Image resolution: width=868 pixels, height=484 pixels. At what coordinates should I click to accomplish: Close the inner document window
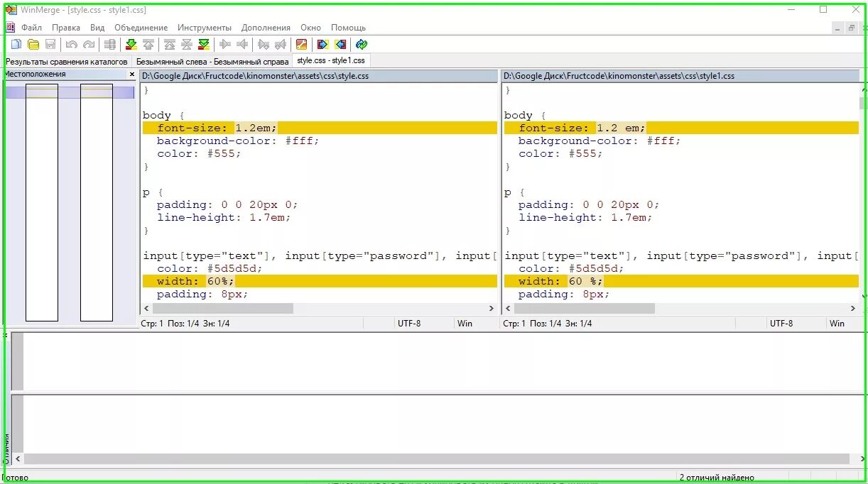tap(864, 28)
